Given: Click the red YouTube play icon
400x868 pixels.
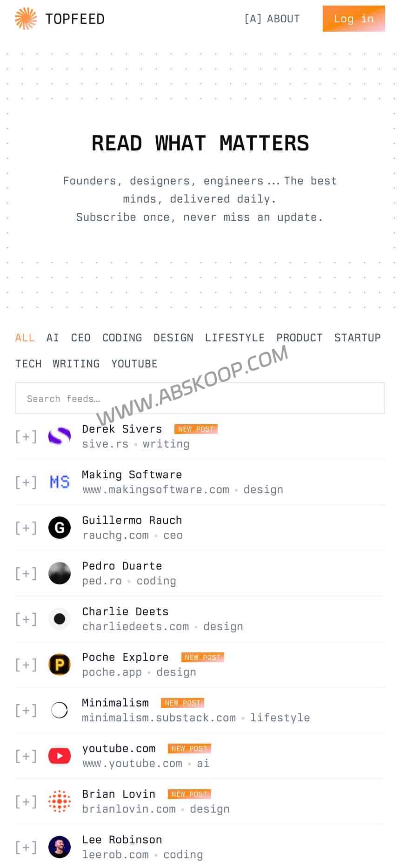Looking at the screenshot, I should (60, 756).
